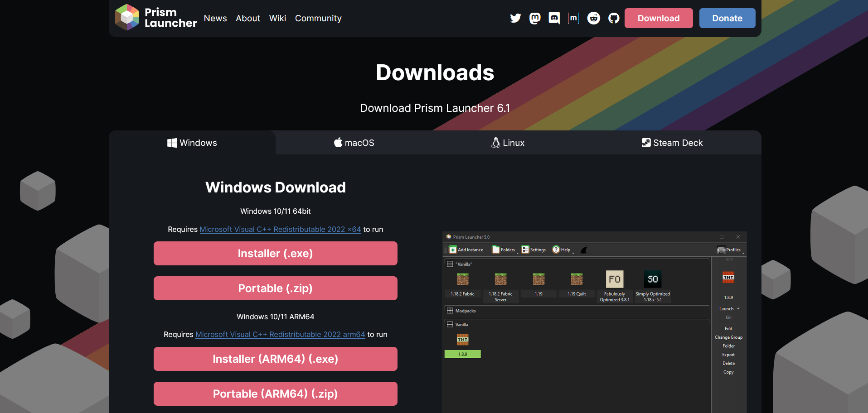Select the 1.8.9 TNT instance icon
Viewport: 868px width, 413px height.
tap(462, 339)
